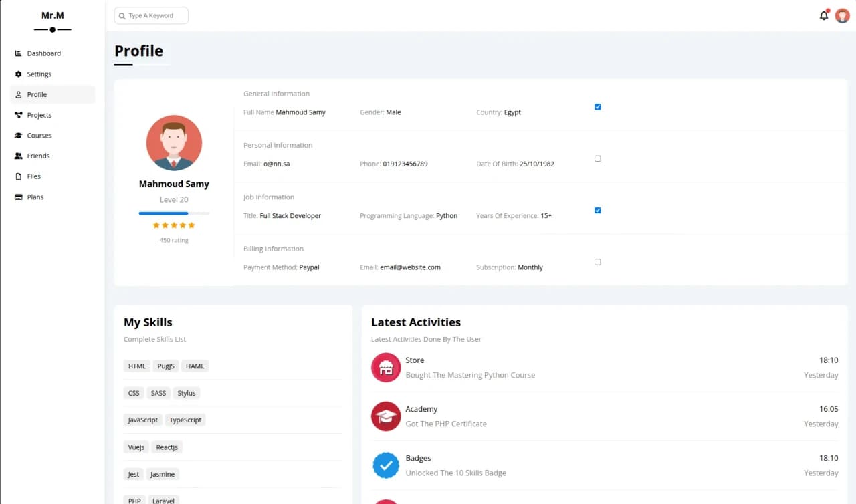The height and width of the screenshot is (504, 856).
Task: Click the Jest skill tag
Action: click(134, 475)
